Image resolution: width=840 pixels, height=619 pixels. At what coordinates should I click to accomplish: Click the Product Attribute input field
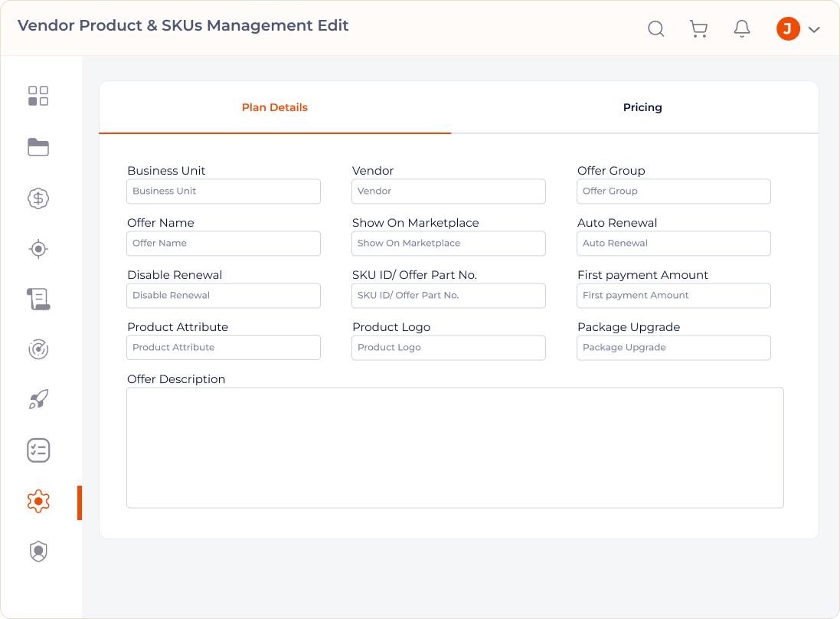(224, 347)
